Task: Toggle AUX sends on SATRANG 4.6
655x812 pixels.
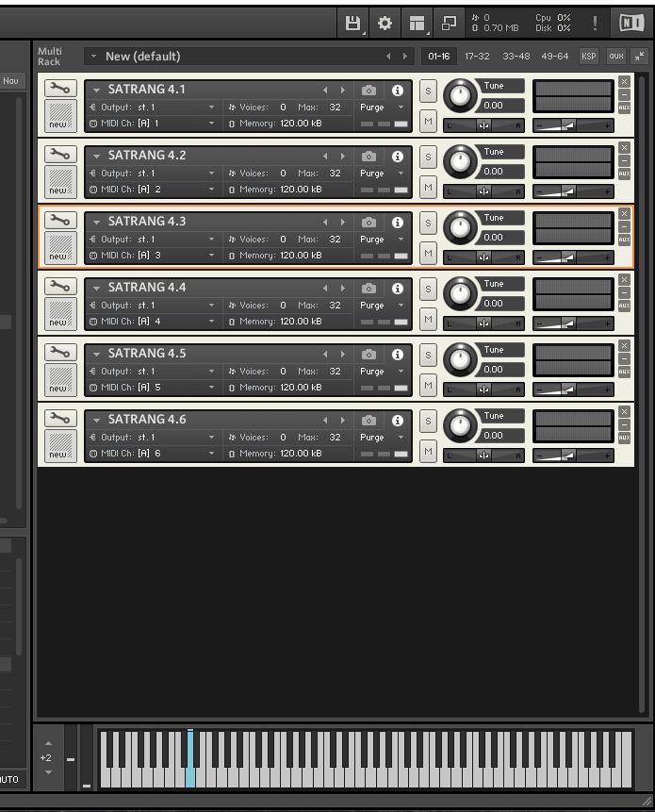Action: [625, 438]
